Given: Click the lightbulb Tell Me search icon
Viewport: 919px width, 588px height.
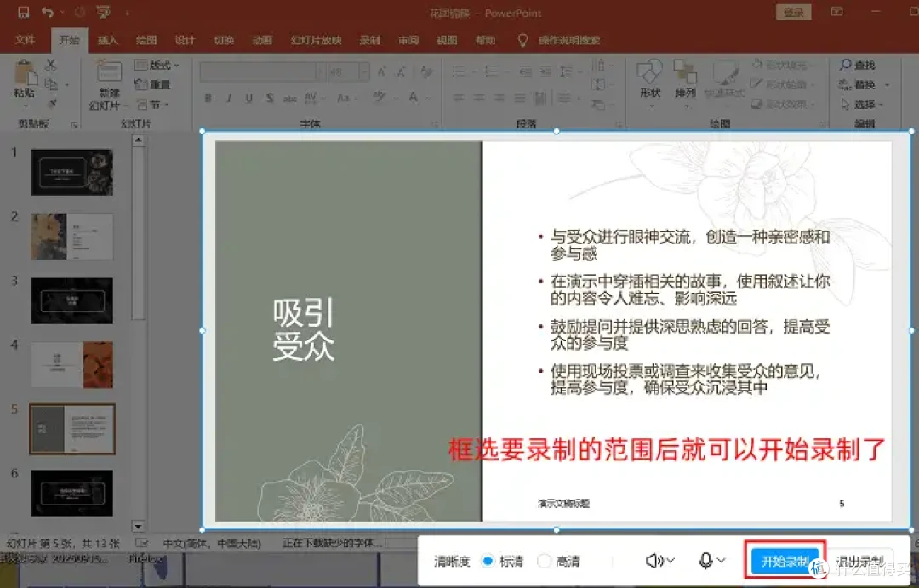Looking at the screenshot, I should 522,40.
